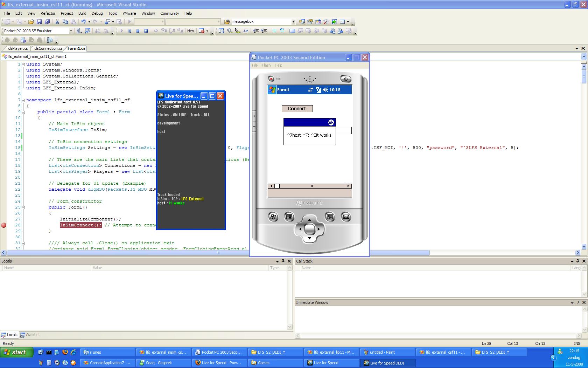Open the Debug menu
The image size is (588, 368).
point(97,13)
